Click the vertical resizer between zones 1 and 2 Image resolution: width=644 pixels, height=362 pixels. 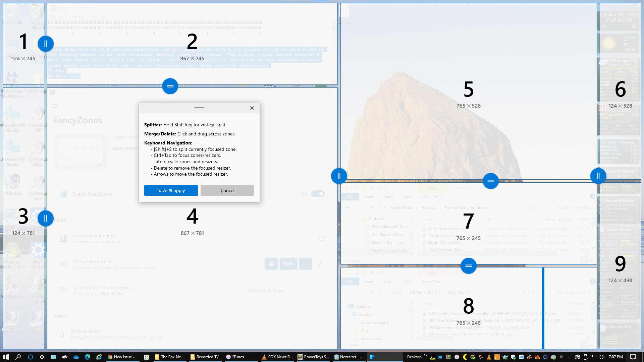(46, 44)
